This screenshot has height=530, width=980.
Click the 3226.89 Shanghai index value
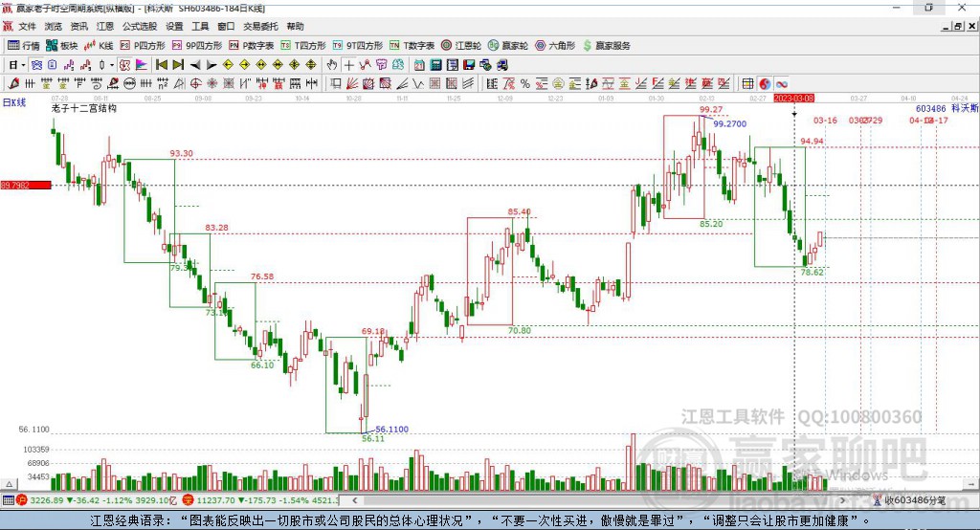pos(47,500)
